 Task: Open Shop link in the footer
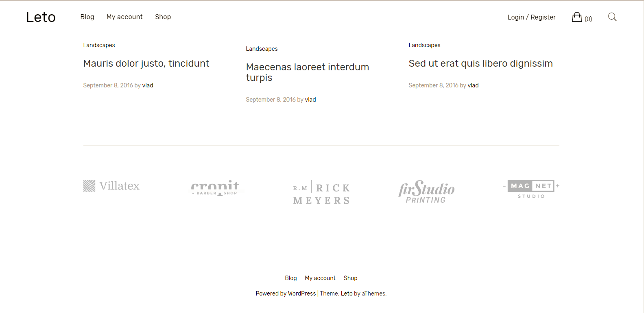pyautogui.click(x=350, y=278)
